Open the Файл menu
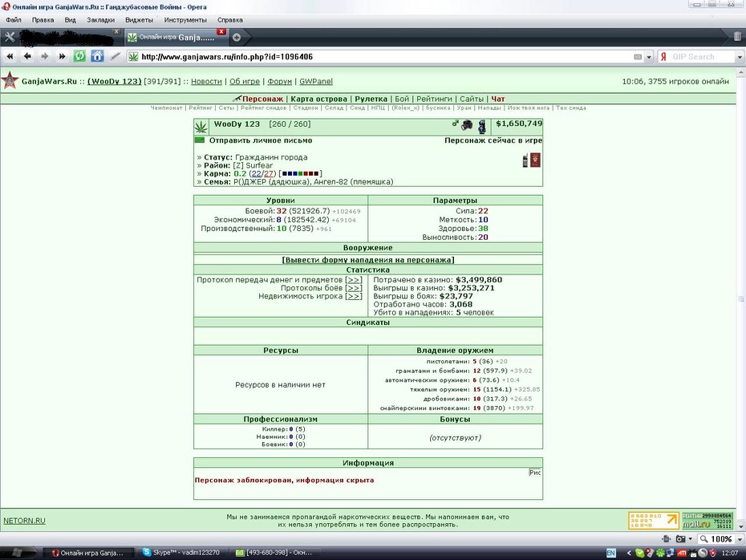 point(14,20)
